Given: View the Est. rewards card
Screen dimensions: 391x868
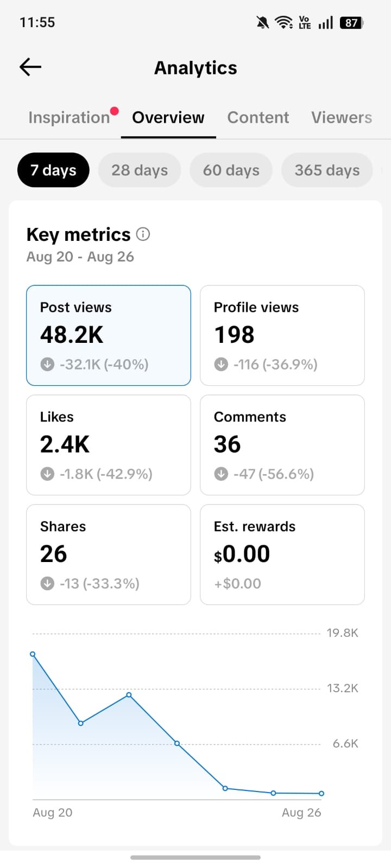Looking at the screenshot, I should point(282,554).
